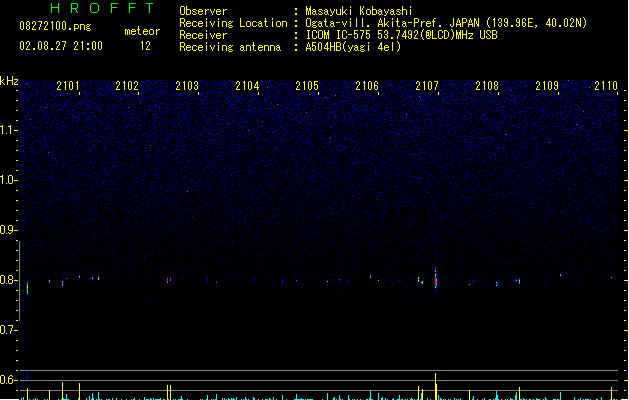Click the Observer label
629x400 pixels.
(203, 11)
